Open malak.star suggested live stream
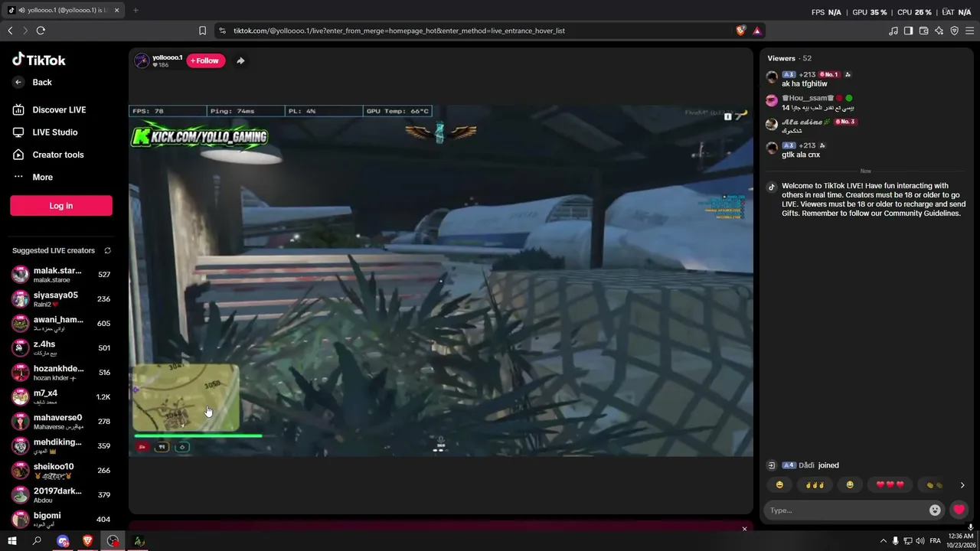Viewport: 980px width, 551px height. (61, 275)
